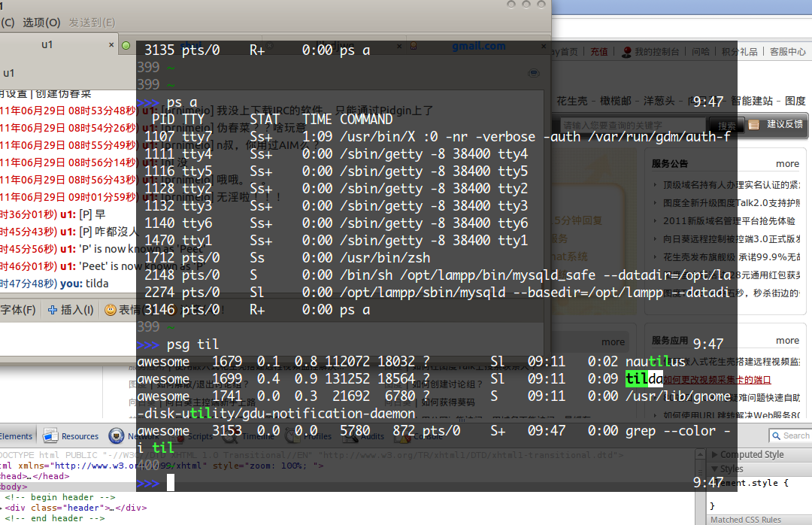Select the head node in DOM tree
Viewport: 812px width, 525px height.
pos(35,476)
